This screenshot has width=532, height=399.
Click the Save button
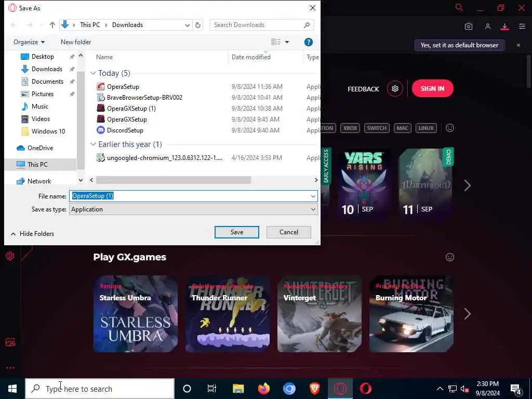(237, 232)
